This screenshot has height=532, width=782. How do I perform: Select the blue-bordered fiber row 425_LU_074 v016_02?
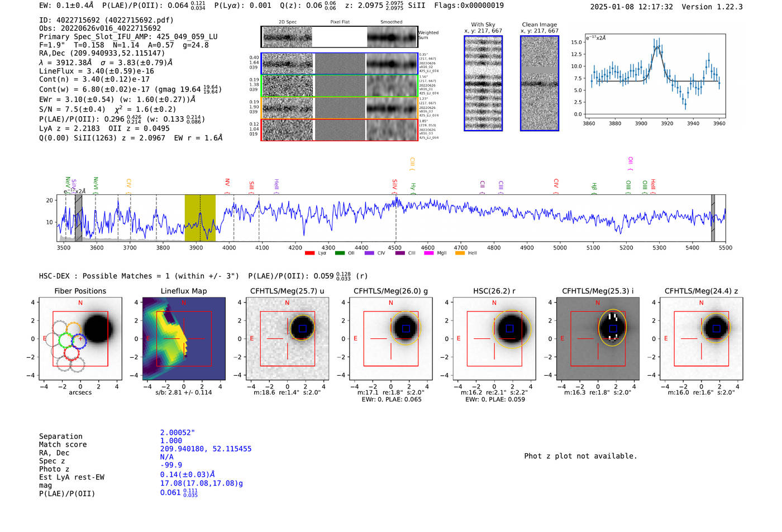coord(339,64)
